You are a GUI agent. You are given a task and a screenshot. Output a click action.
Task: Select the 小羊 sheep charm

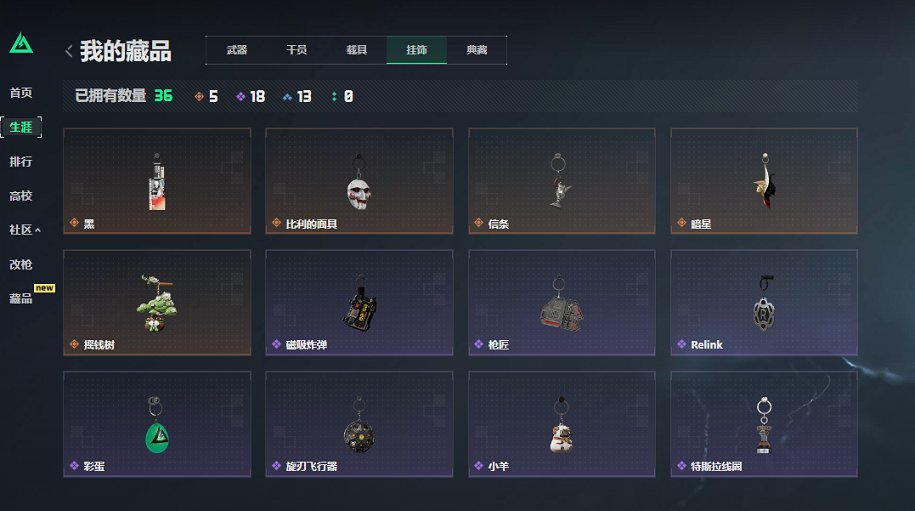561,424
